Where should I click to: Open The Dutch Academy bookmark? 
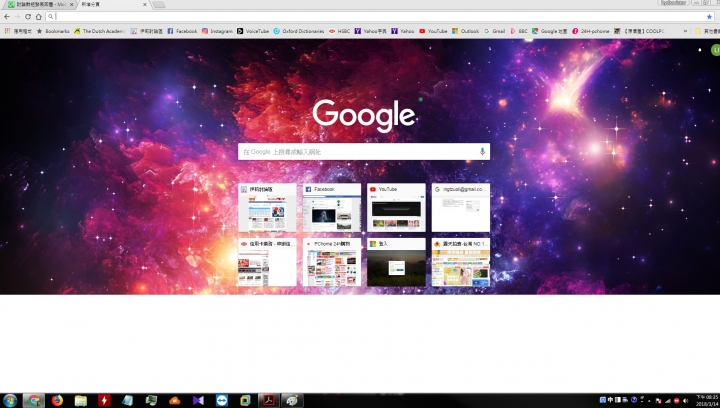pyautogui.click(x=99, y=31)
